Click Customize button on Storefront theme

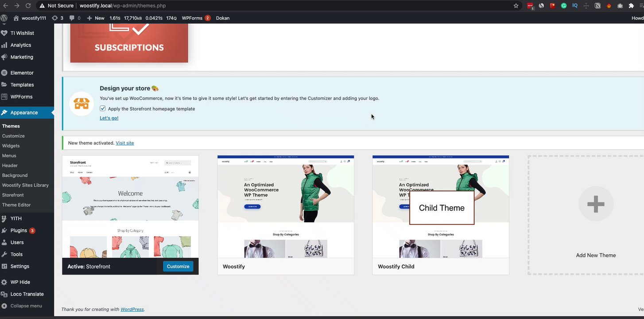[178, 266]
